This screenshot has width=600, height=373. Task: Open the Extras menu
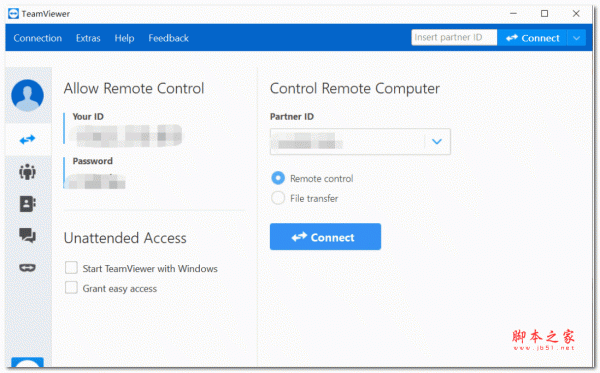(x=88, y=38)
